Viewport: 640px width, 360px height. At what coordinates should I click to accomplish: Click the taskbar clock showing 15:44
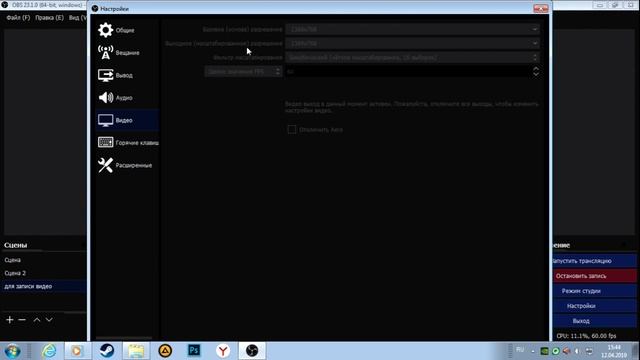pyautogui.click(x=613, y=351)
